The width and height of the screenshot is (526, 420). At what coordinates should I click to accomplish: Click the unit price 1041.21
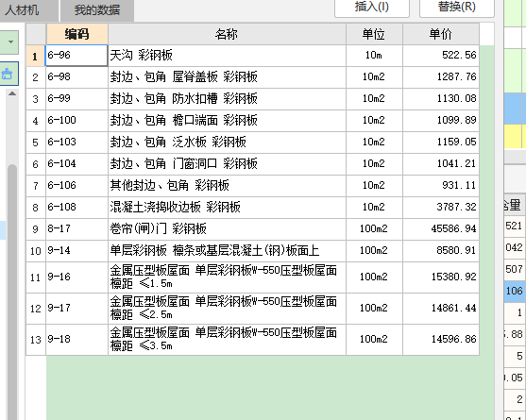[441, 164]
